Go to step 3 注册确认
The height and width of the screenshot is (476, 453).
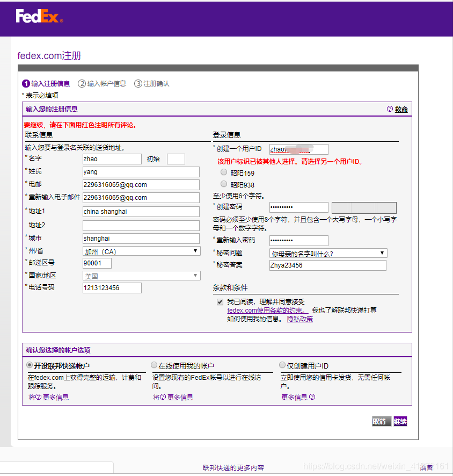point(151,83)
